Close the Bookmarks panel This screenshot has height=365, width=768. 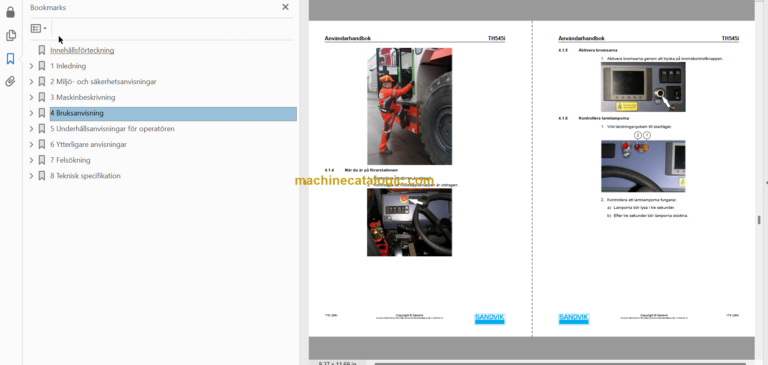[285, 7]
